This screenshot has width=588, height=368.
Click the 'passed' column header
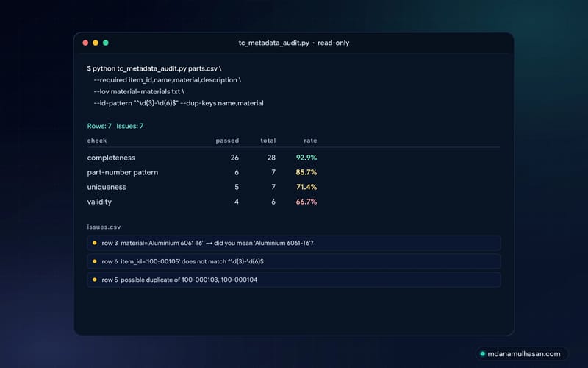[227, 141]
